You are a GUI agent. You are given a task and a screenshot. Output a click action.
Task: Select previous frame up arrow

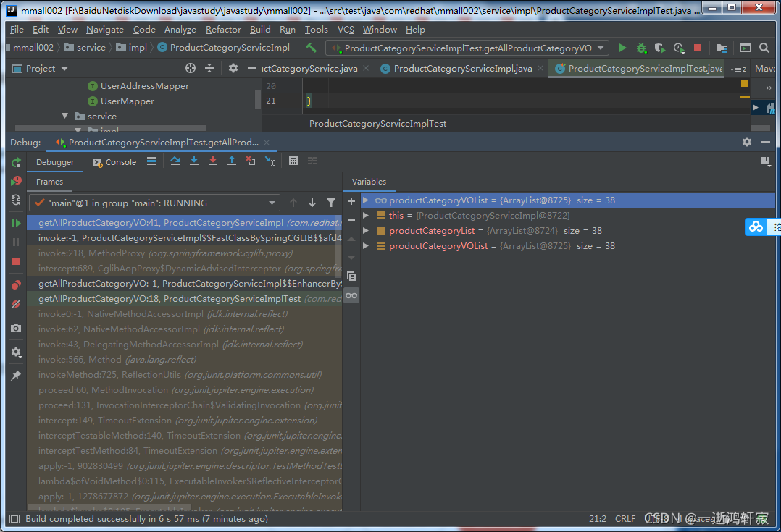click(293, 203)
